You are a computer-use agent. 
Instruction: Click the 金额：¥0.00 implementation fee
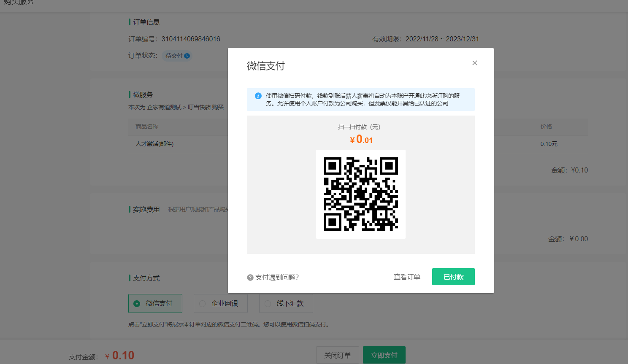568,239
